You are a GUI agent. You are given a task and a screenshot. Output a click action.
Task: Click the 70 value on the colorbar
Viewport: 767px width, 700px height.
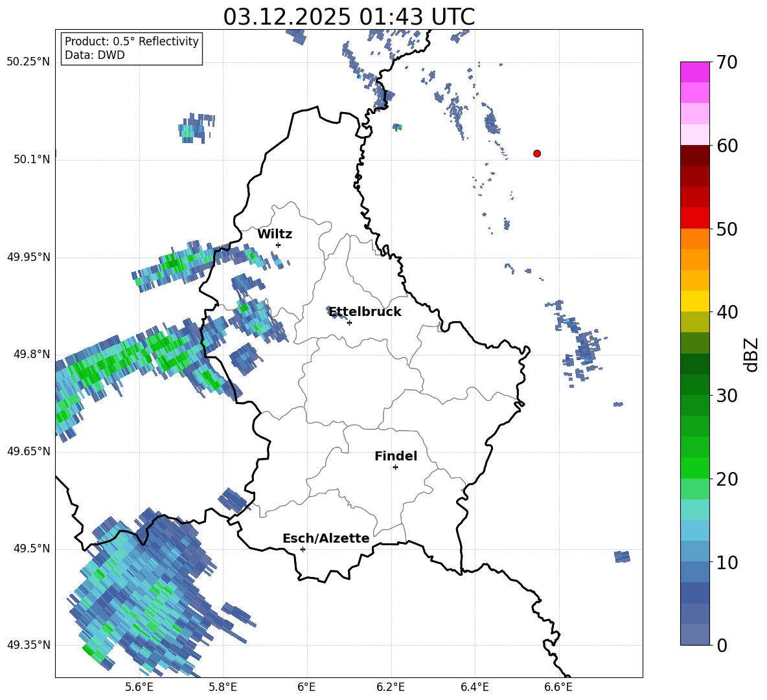(x=727, y=63)
